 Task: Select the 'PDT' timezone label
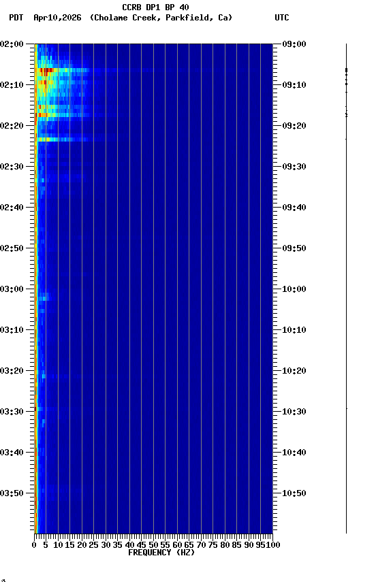[16, 18]
